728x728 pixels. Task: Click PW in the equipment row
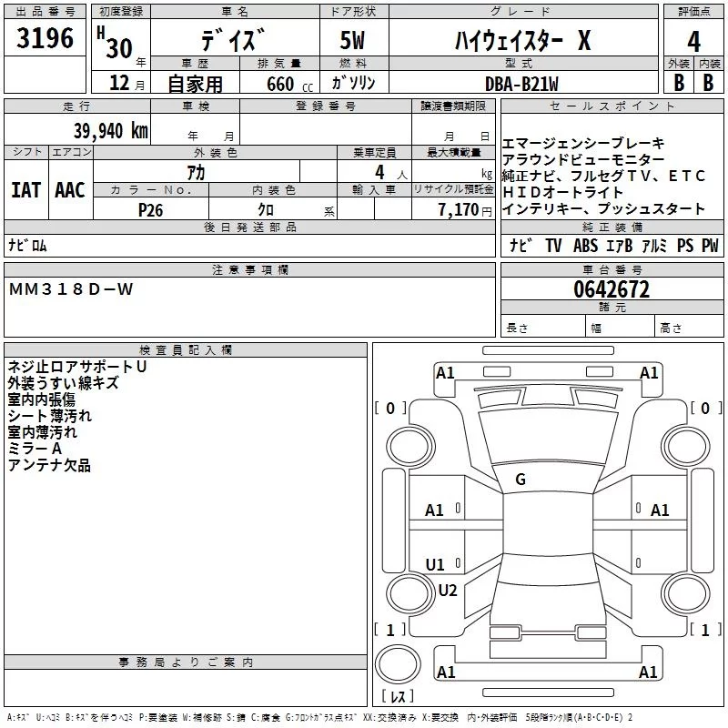(710, 246)
